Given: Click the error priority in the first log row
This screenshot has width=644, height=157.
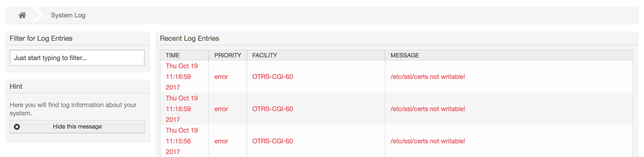Looking at the screenshot, I should pyautogui.click(x=221, y=77).
